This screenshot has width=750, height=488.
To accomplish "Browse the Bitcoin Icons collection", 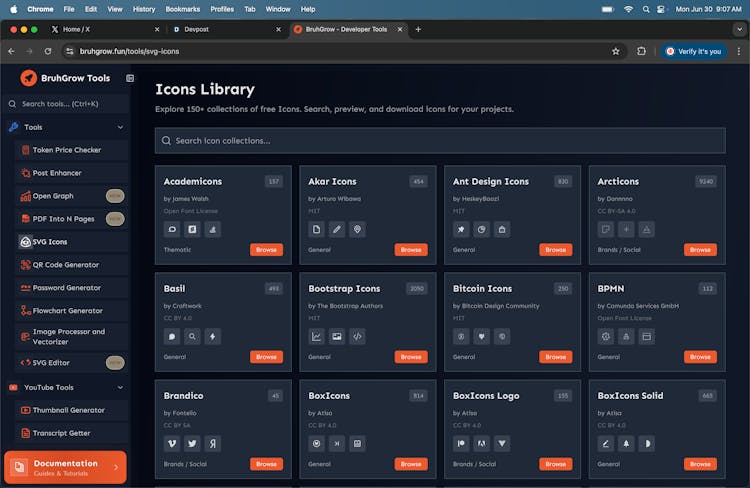I will tap(555, 357).
